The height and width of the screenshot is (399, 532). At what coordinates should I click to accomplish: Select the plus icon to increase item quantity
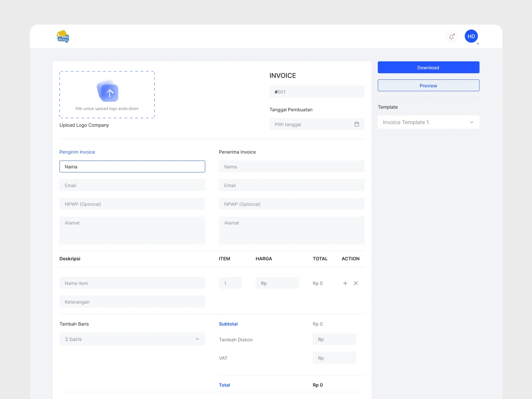(345, 283)
